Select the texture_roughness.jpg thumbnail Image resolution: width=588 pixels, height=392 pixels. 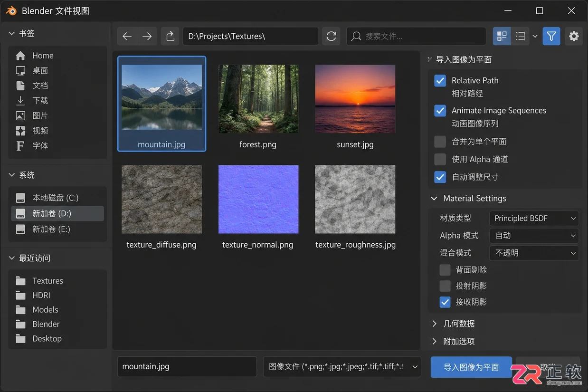tap(355, 200)
